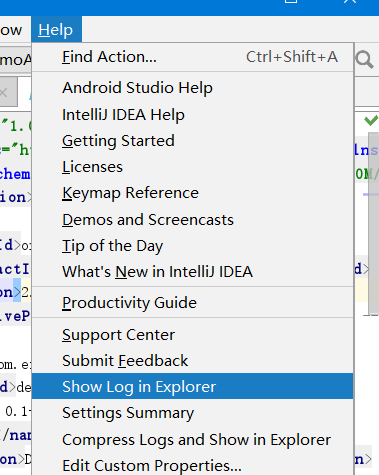Open What's New in IntelliJ IDEA

click(193, 272)
